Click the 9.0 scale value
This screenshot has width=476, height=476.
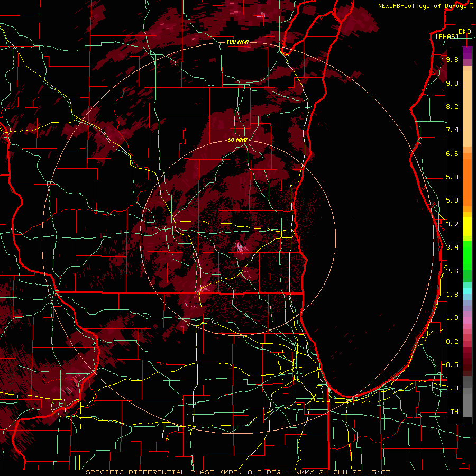pos(452,83)
